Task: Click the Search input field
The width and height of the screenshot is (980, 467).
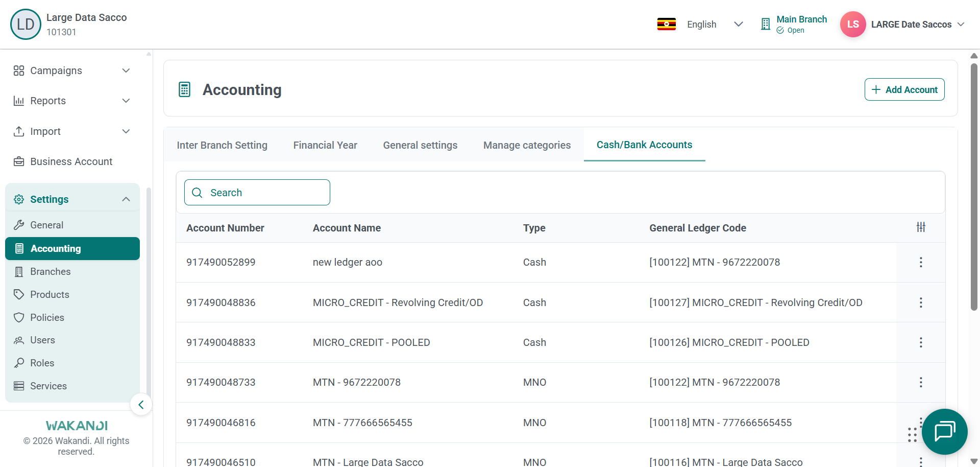Action: click(257, 192)
